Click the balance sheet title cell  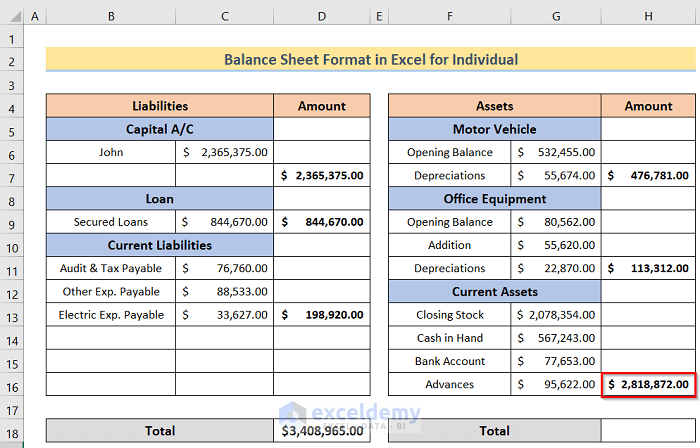pos(371,60)
